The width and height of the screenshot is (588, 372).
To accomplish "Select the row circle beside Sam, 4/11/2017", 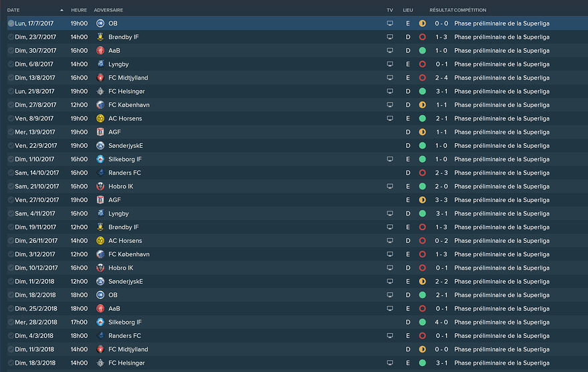I will click(x=11, y=213).
